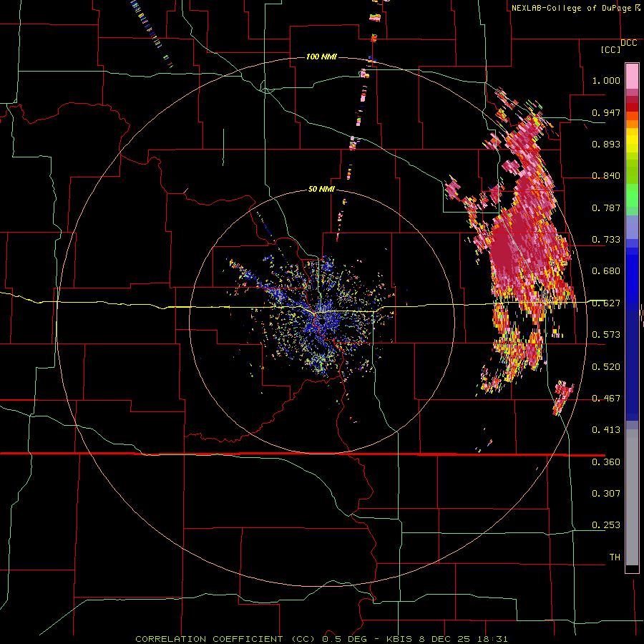The height and width of the screenshot is (644, 644).
Task: Click the 0.520 legend value
Action: pyautogui.click(x=606, y=367)
